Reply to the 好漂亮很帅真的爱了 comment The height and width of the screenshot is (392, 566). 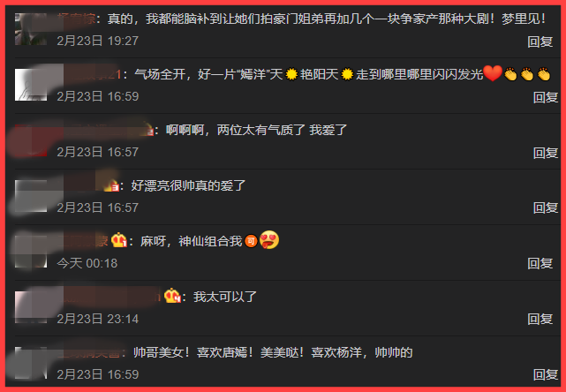click(x=546, y=207)
